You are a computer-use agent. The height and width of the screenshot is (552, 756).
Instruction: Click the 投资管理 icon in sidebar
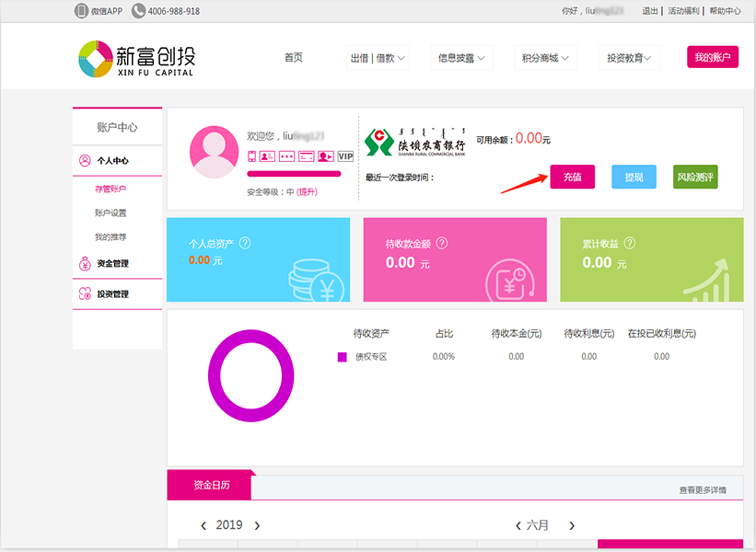(85, 293)
